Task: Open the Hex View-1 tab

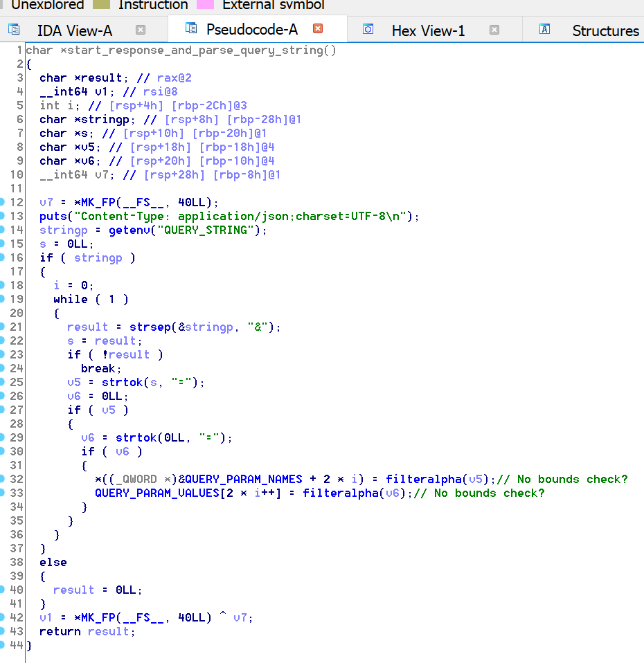Action: click(428, 30)
